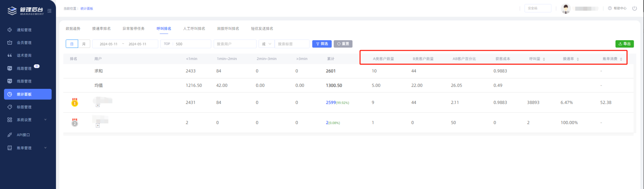644x189 pixels.
Task: Click the green 导出 export button
Action: tap(624, 44)
